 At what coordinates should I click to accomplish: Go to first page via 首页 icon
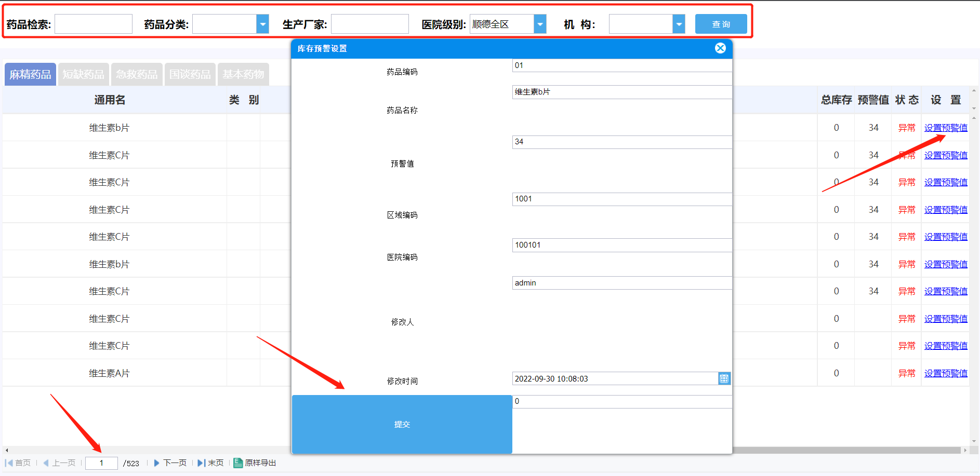click(x=9, y=463)
